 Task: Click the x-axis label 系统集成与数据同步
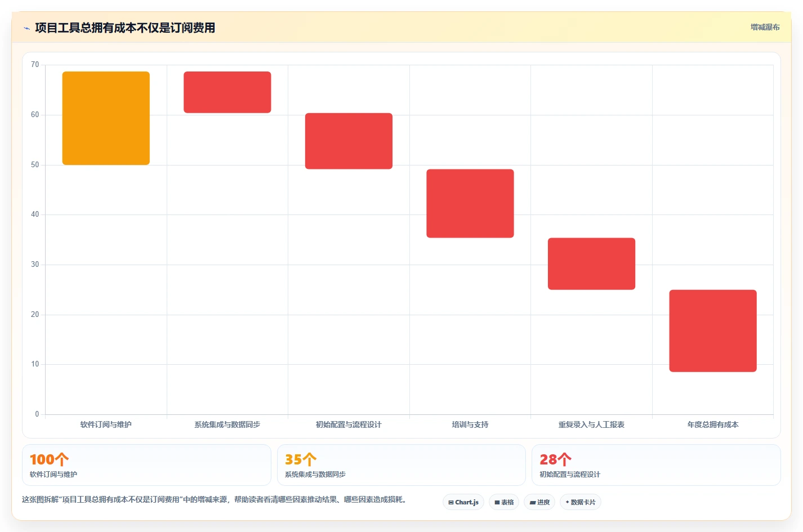(x=227, y=424)
